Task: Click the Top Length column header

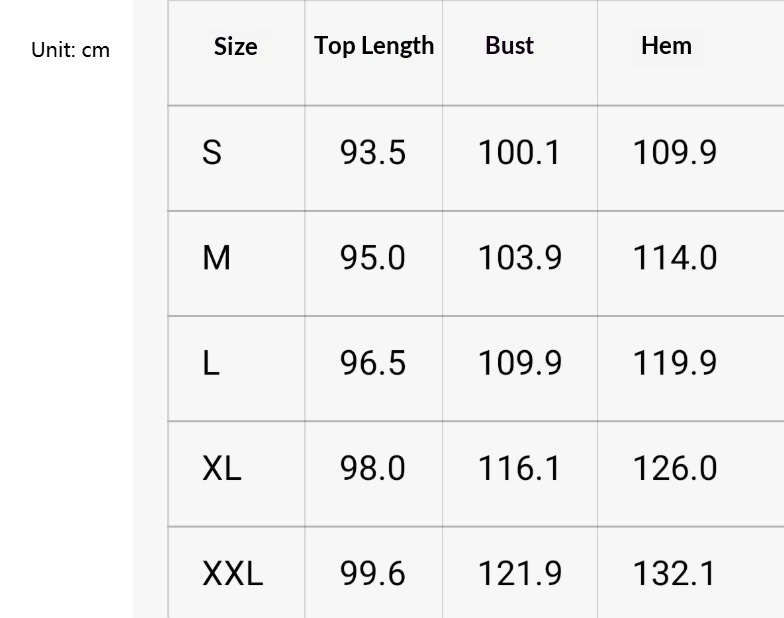Action: [374, 46]
